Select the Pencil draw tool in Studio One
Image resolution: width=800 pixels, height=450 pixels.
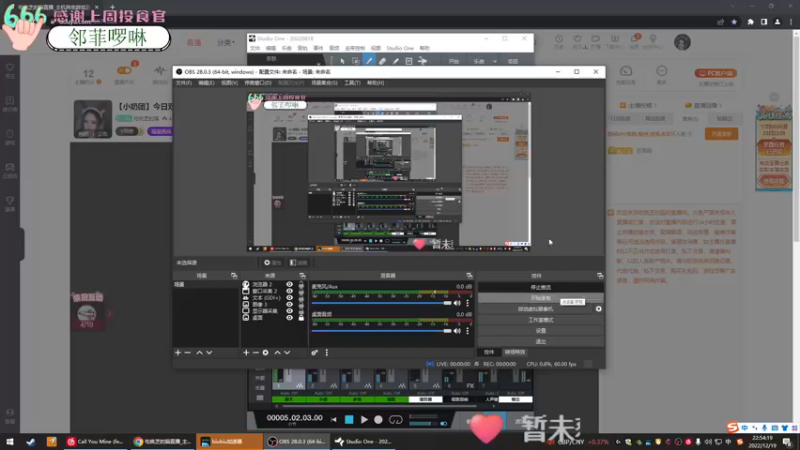click(369, 61)
